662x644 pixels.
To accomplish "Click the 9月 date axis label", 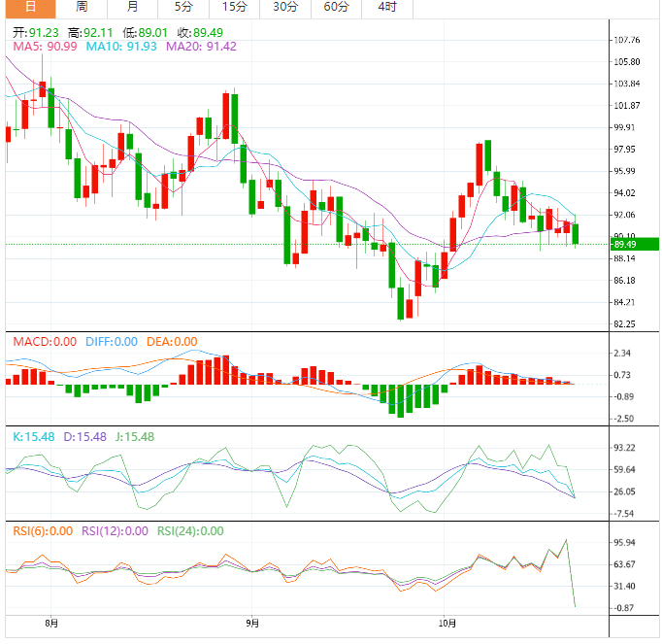I will [252, 623].
